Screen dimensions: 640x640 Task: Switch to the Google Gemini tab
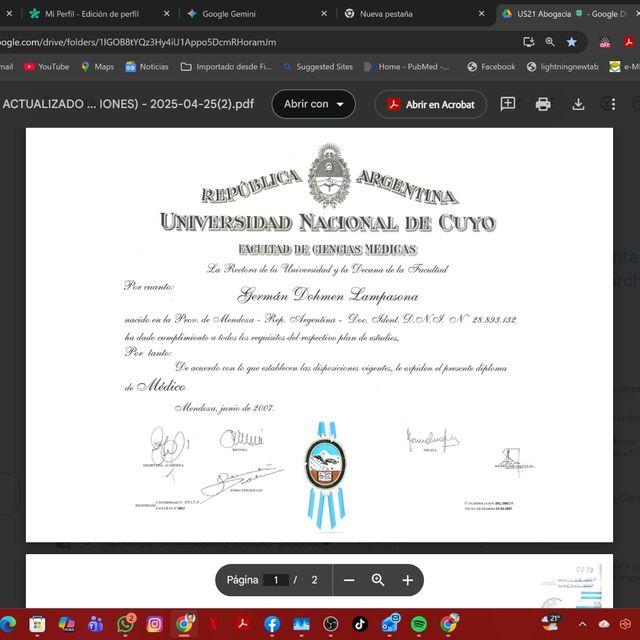[229, 14]
